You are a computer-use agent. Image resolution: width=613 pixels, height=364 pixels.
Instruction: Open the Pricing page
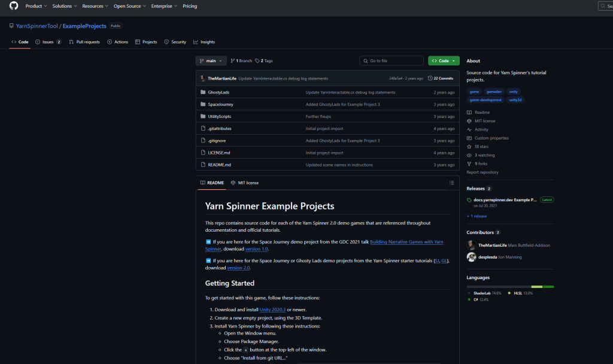point(190,6)
